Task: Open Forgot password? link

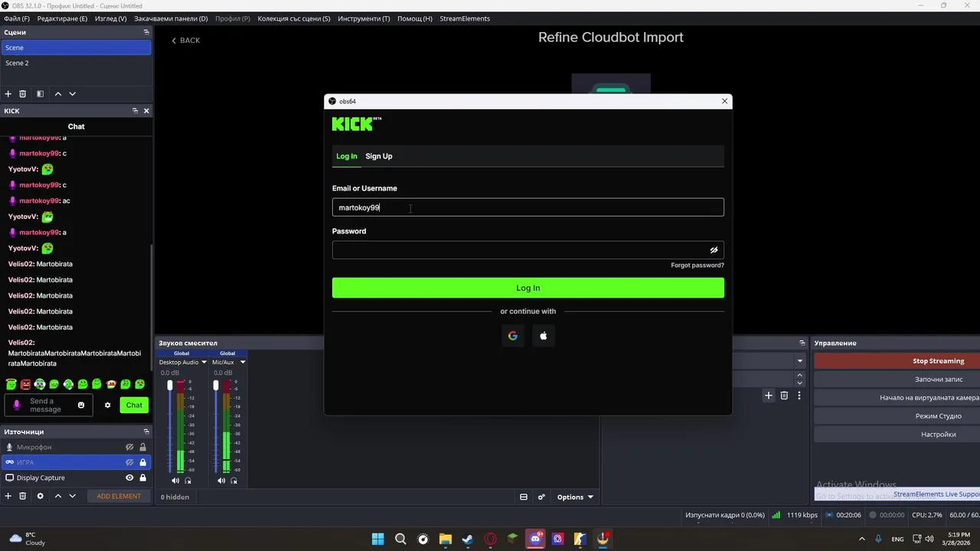Action: (697, 266)
